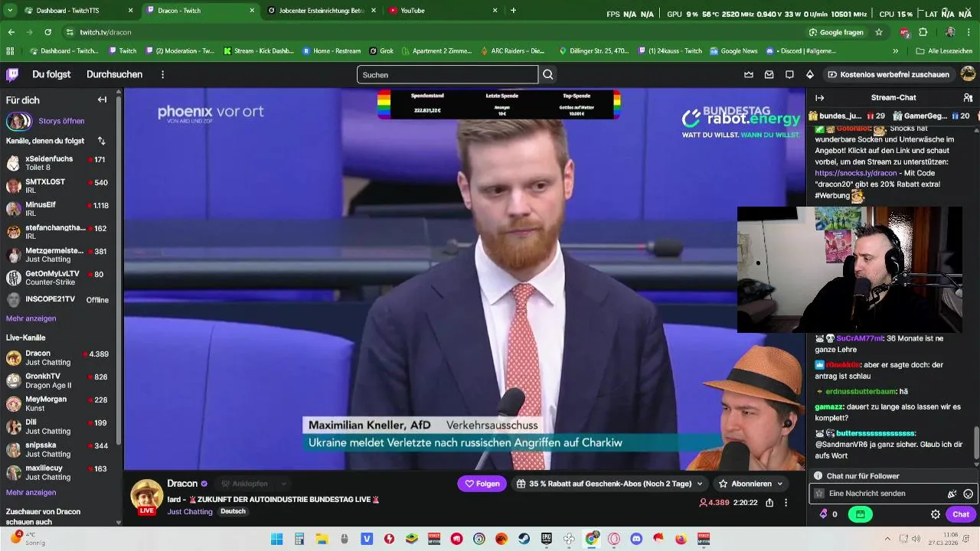Viewport: 980px width, 551px height.
Task: Open the Bits cheer icon in chat input
Action: pyautogui.click(x=952, y=494)
